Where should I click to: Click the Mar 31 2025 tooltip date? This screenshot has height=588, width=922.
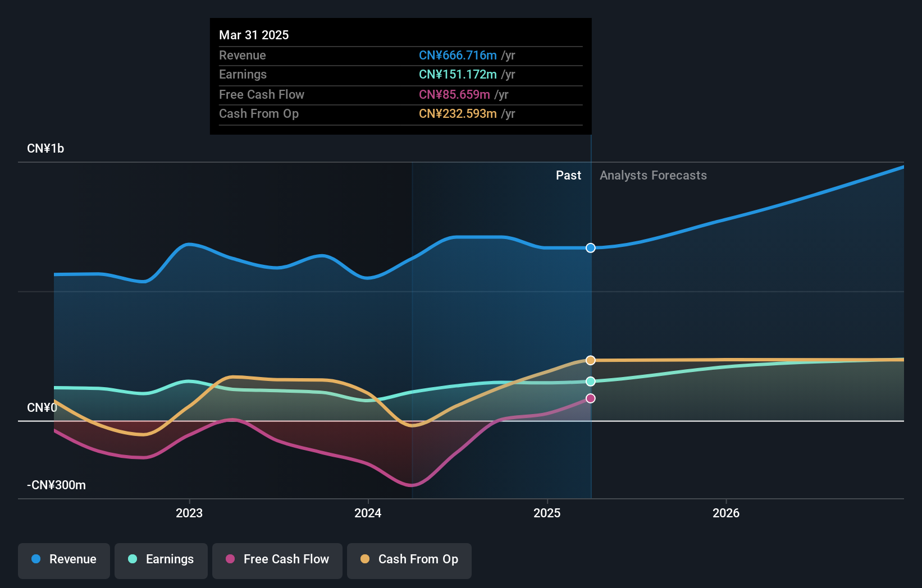click(254, 35)
